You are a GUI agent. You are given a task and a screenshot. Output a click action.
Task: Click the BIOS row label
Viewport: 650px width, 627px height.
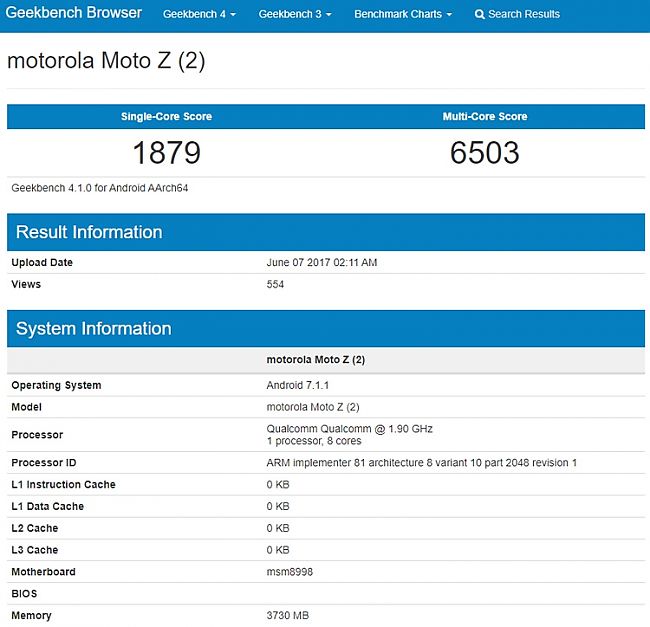click(x=24, y=594)
